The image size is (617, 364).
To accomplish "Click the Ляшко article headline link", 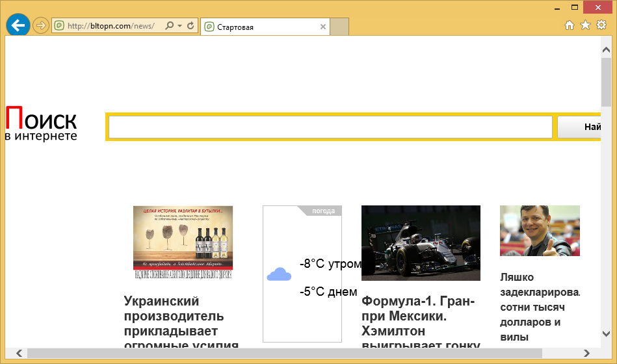I will (539, 307).
